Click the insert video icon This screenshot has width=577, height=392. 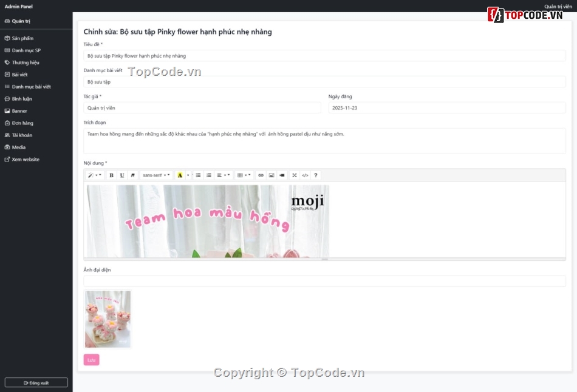pos(282,175)
